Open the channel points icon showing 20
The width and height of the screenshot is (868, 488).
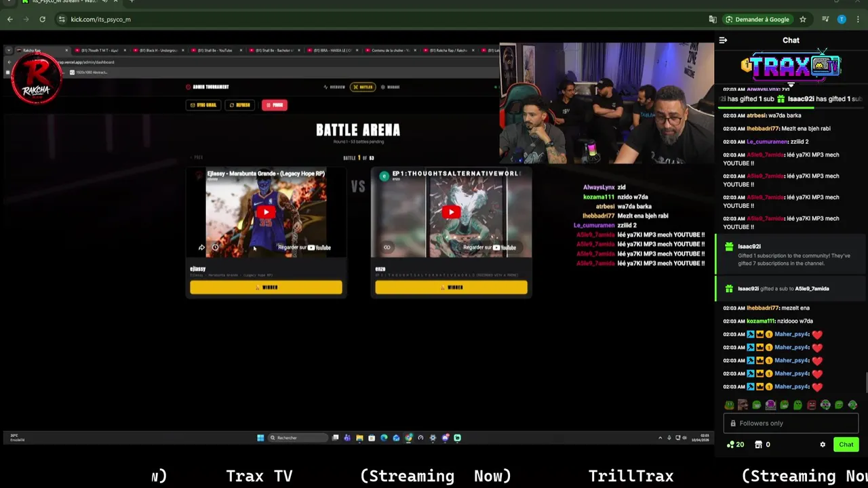coord(735,445)
